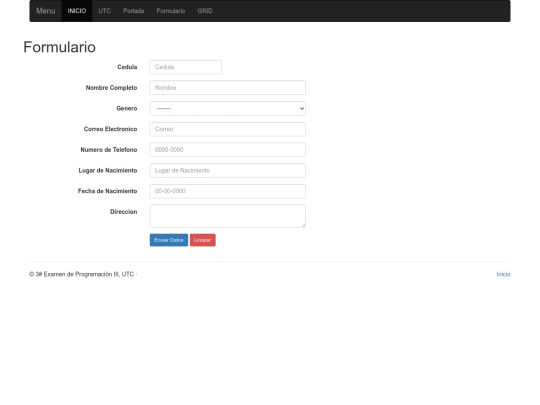Click the Correo Electronico label

[x=111, y=129]
